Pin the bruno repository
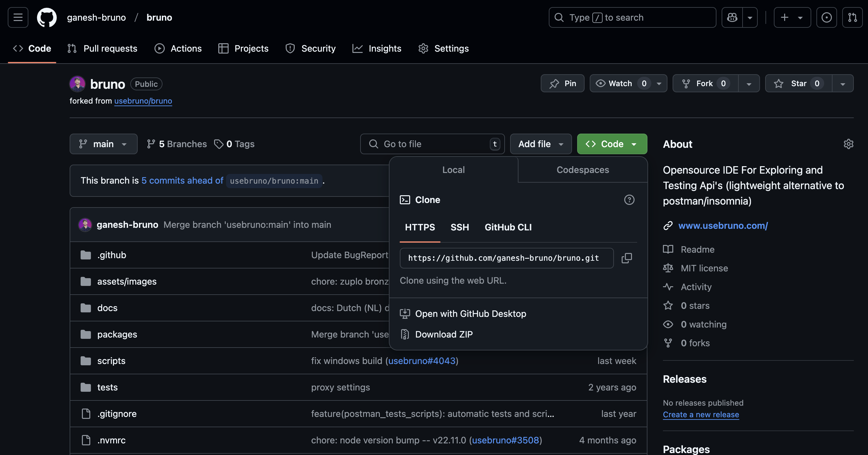 562,83
